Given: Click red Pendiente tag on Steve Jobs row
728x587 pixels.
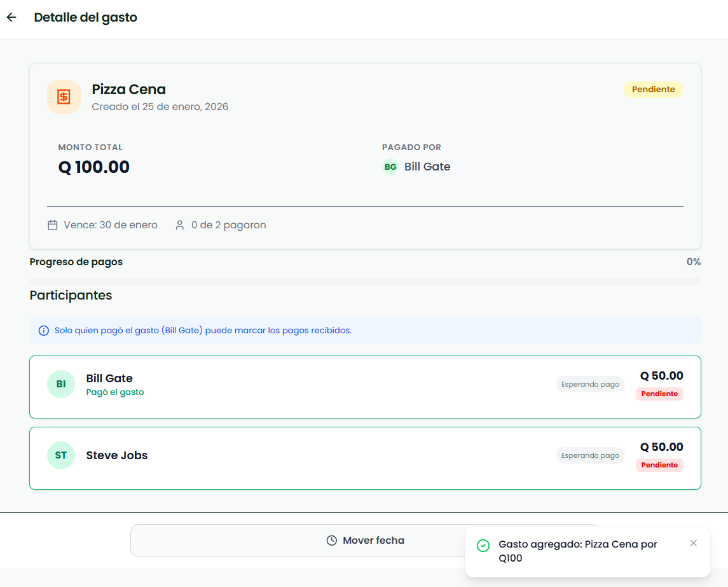Looking at the screenshot, I should pyautogui.click(x=659, y=465).
